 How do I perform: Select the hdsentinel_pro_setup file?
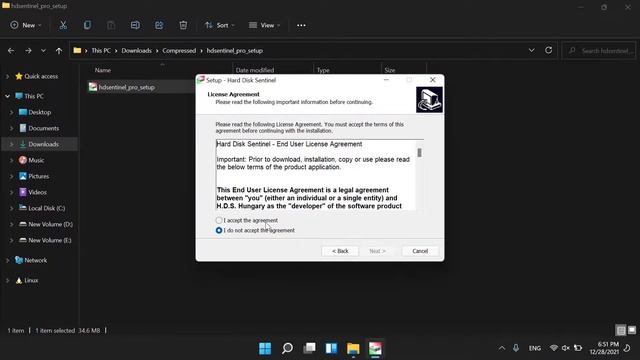[x=127, y=87]
